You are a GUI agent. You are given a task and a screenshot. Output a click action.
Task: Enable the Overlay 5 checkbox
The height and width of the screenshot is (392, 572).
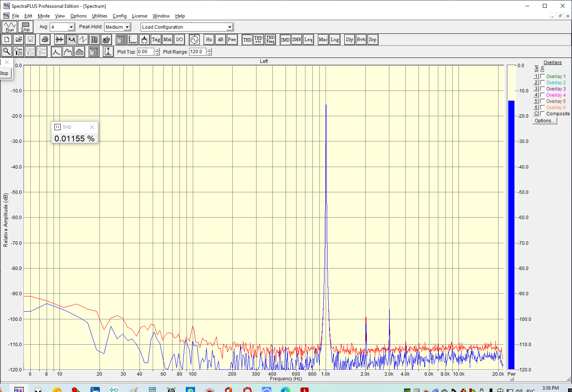(542, 101)
